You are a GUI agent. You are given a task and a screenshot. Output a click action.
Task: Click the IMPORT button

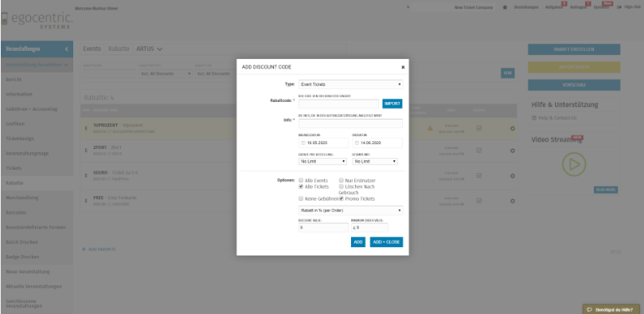392,104
